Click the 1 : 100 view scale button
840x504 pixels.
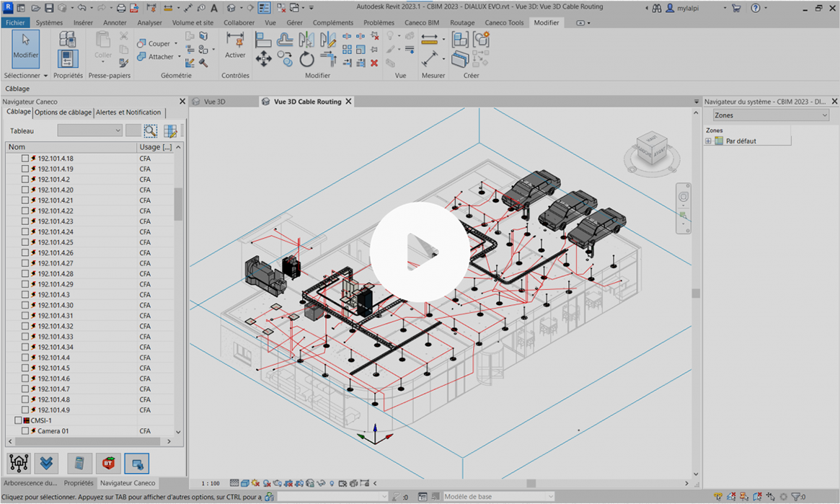tap(211, 483)
